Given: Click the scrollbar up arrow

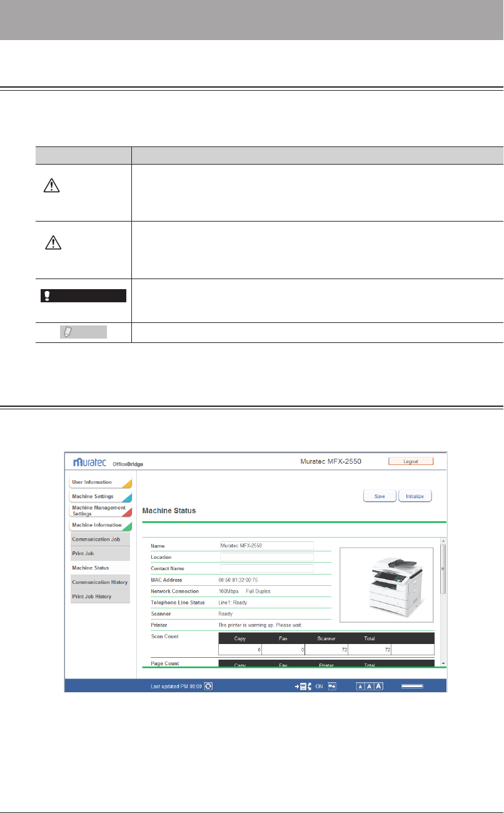Looking at the screenshot, I should pyautogui.click(x=443, y=541).
